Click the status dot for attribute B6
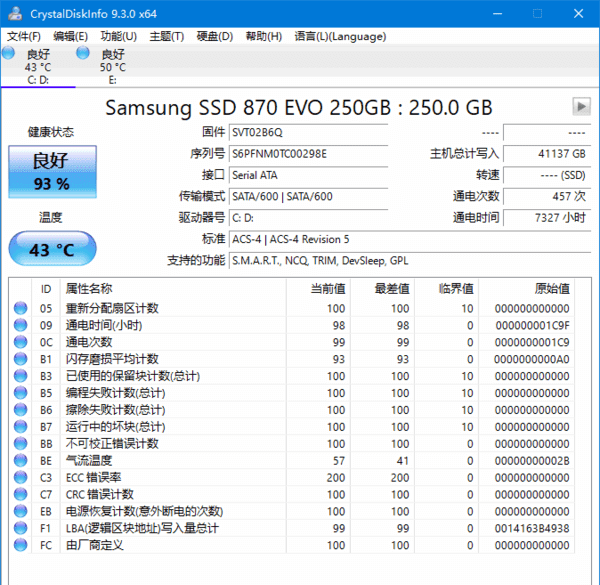Screen dimensions: 600x585 coord(21,410)
